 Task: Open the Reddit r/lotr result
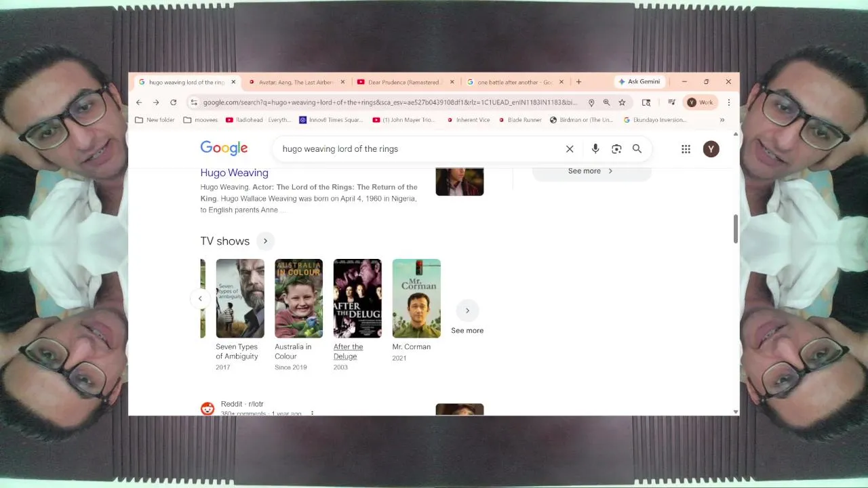[242, 404]
